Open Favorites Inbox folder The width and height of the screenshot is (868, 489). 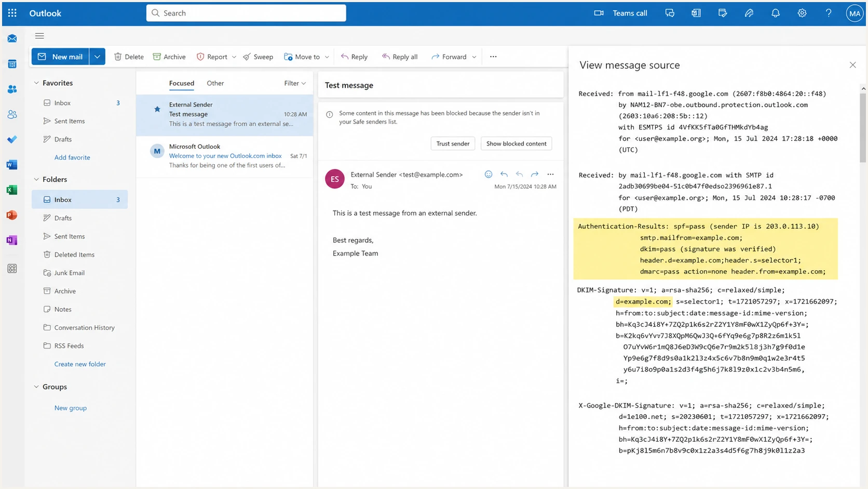[x=79, y=103]
